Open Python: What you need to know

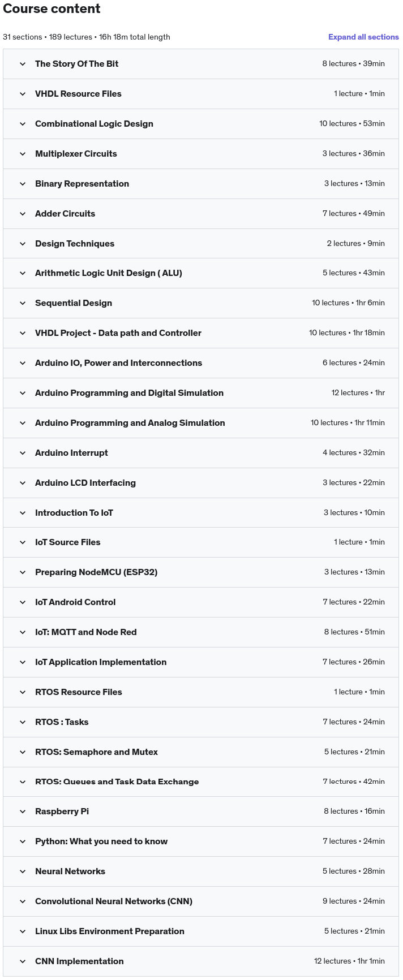[x=201, y=841]
